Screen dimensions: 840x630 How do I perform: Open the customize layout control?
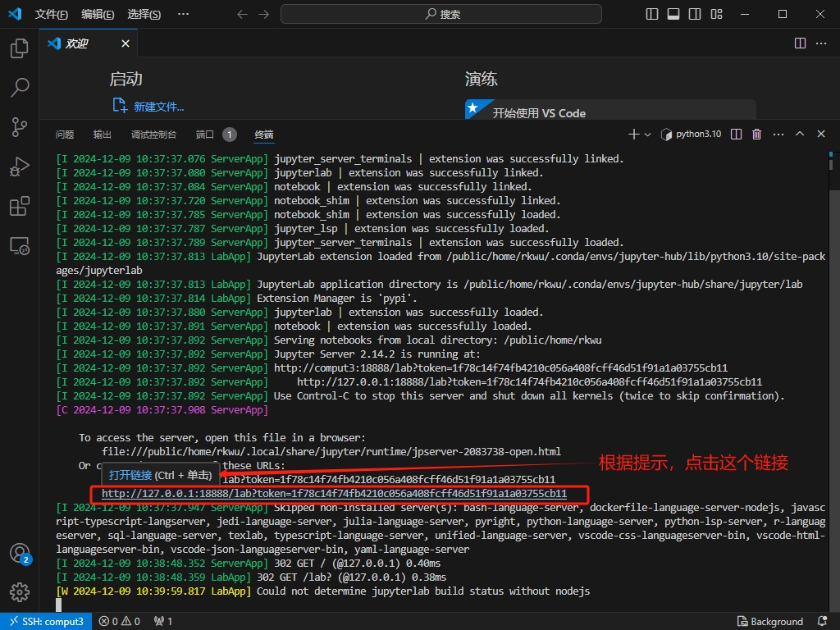(x=716, y=14)
